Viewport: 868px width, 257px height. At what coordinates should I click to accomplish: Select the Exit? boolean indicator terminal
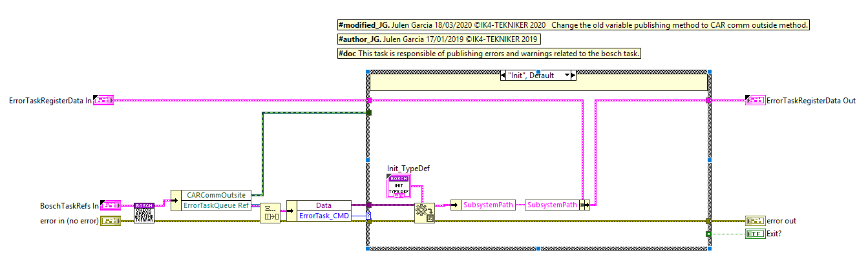pos(755,233)
